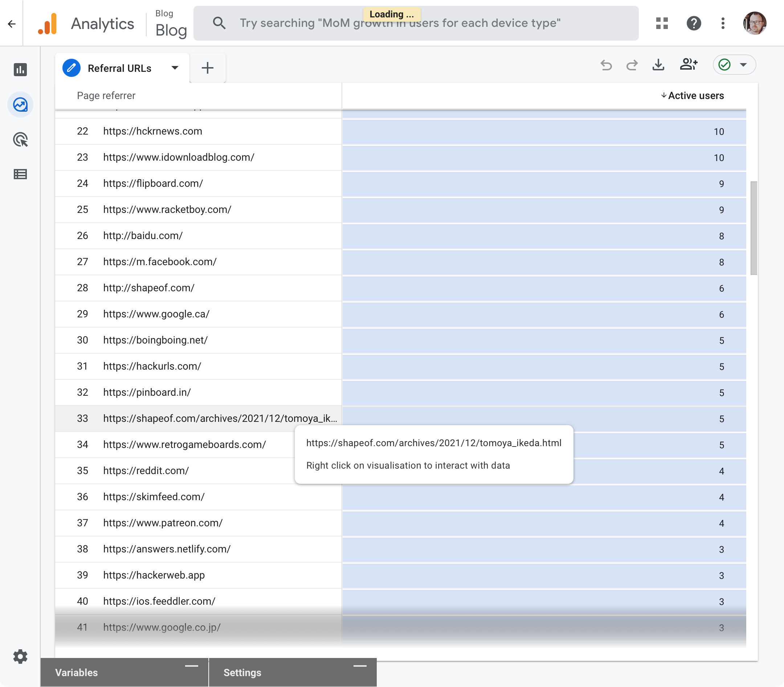Download the exploration data
Viewport: 784px width, 687px height.
(658, 65)
